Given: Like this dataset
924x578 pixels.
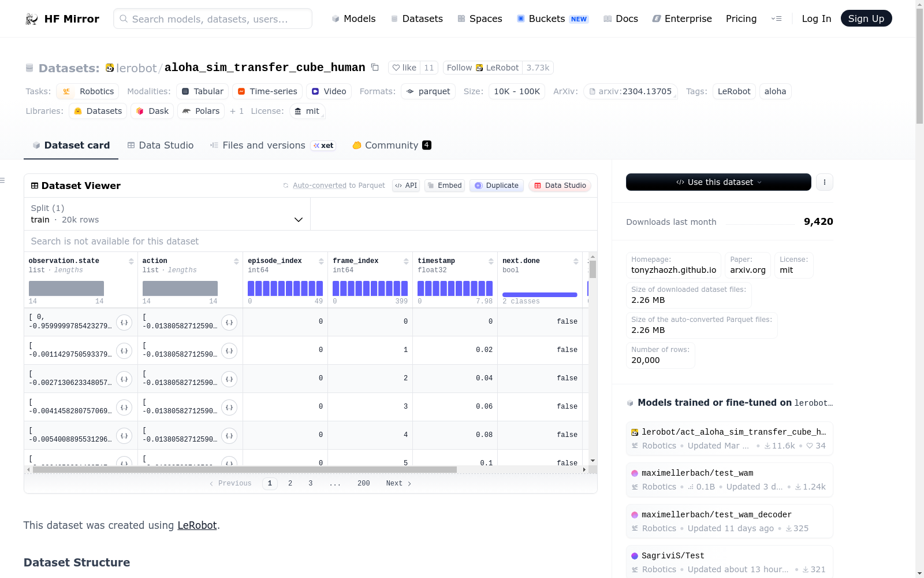Looking at the screenshot, I should (x=404, y=68).
